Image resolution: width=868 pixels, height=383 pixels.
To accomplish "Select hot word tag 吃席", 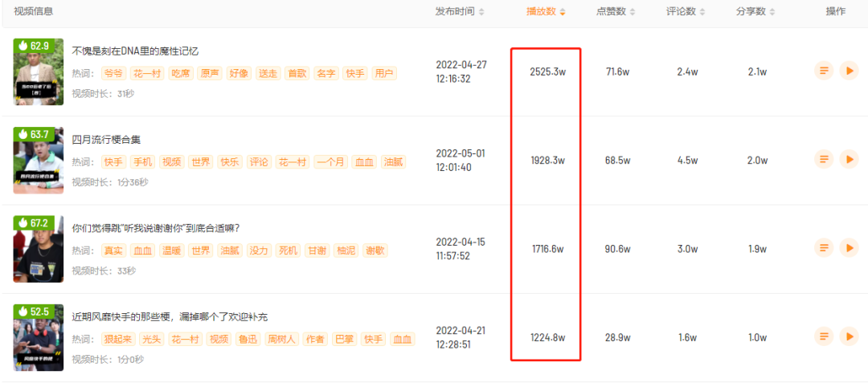I will [181, 74].
